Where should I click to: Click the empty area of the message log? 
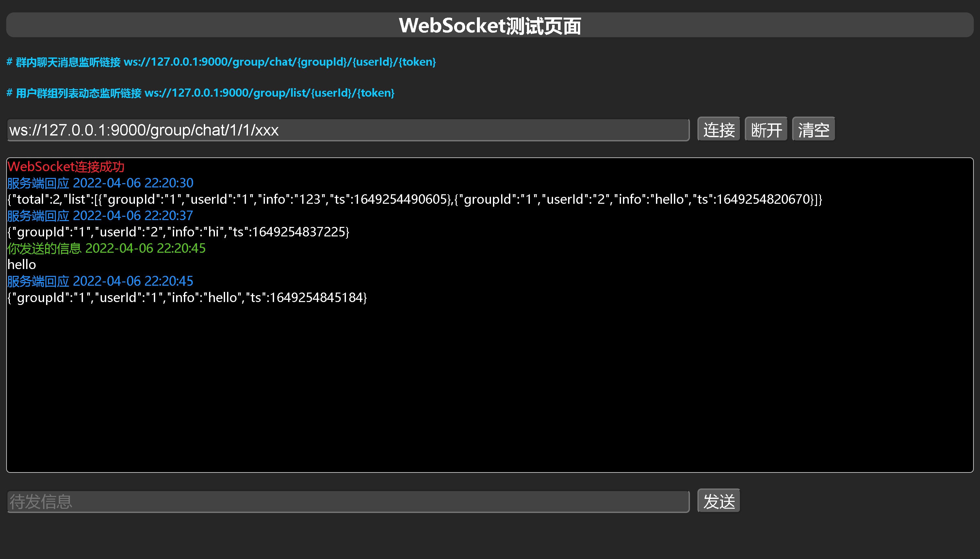tap(490, 388)
